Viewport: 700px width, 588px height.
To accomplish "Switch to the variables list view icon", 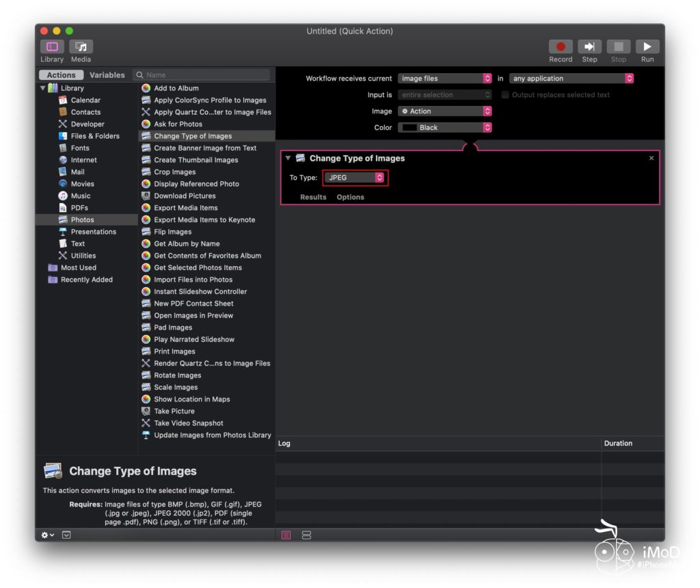I will pos(306,535).
